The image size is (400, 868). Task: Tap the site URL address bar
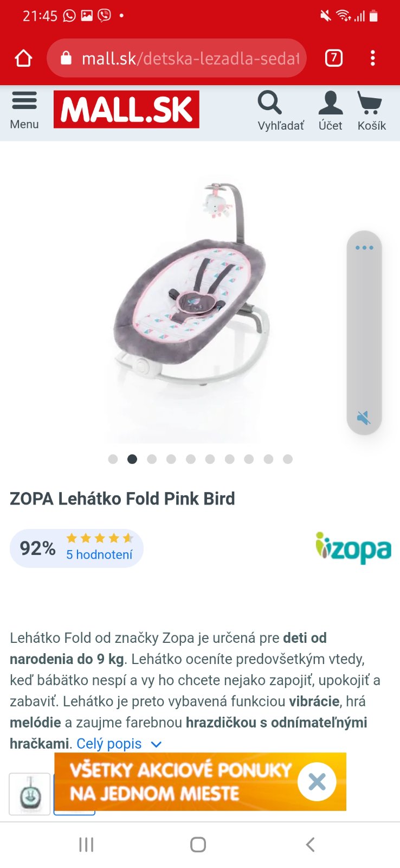(177, 58)
